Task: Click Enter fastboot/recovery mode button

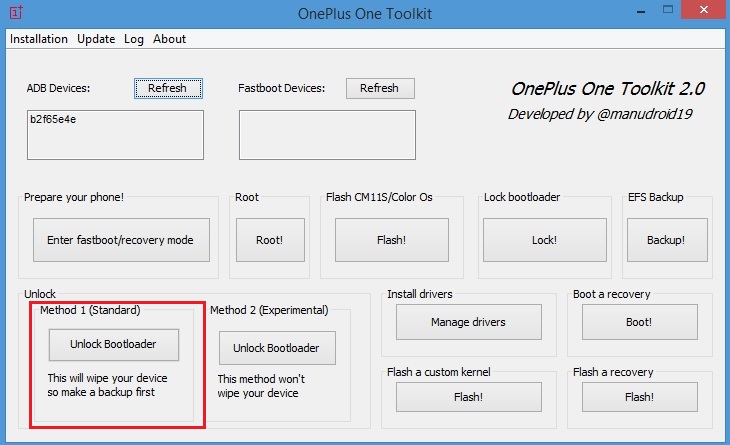Action: pyautogui.click(x=121, y=240)
